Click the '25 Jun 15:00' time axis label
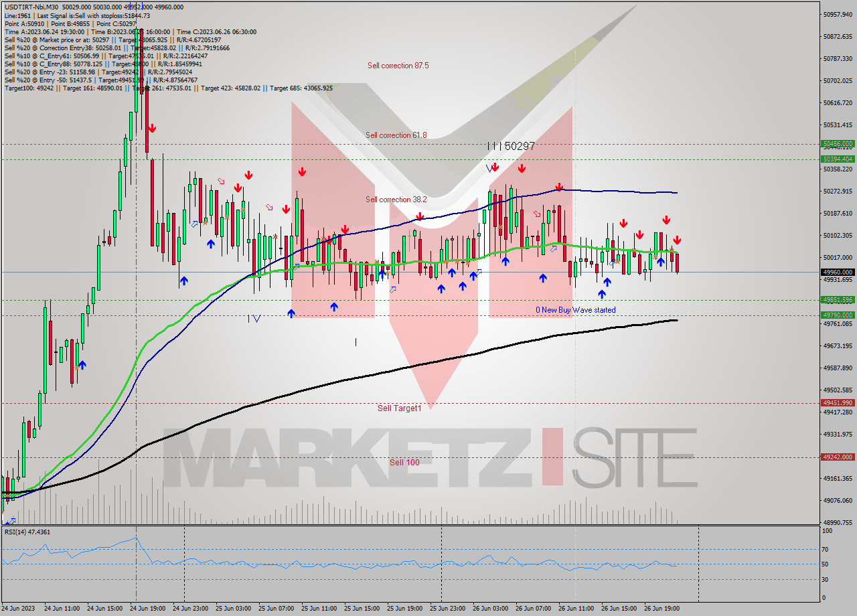Viewport: 857px width, 616px height. (361, 609)
